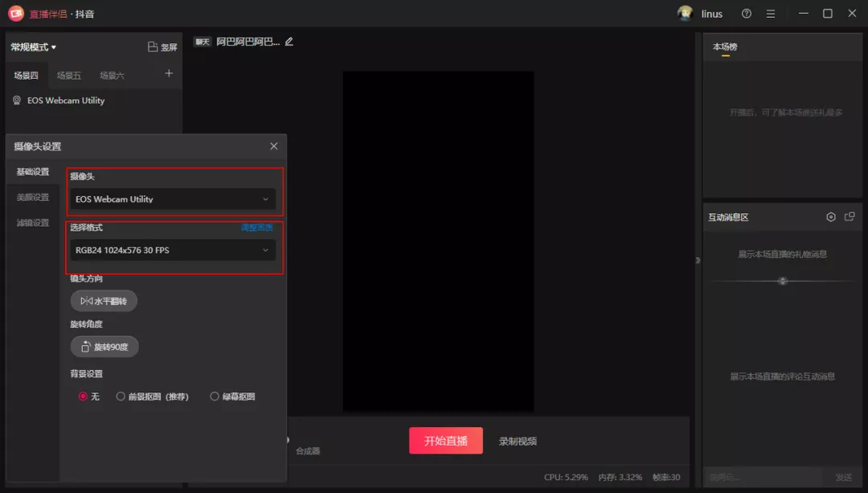Select the 场景六 tab

(112, 76)
